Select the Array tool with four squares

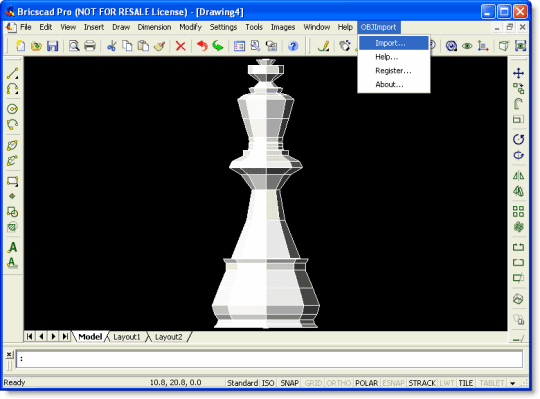(x=518, y=211)
